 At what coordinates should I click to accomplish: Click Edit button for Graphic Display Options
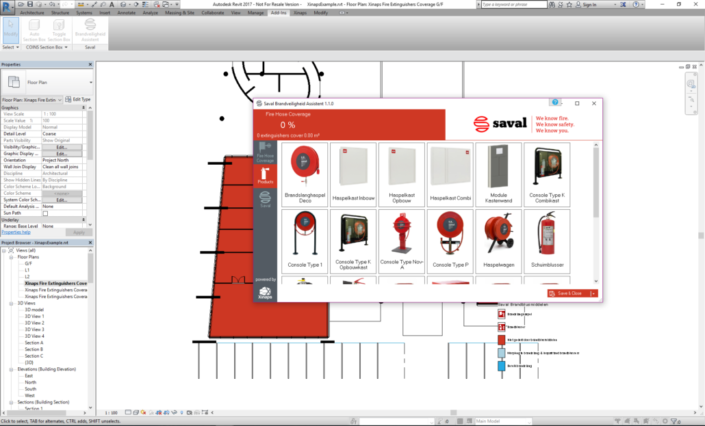[62, 154]
